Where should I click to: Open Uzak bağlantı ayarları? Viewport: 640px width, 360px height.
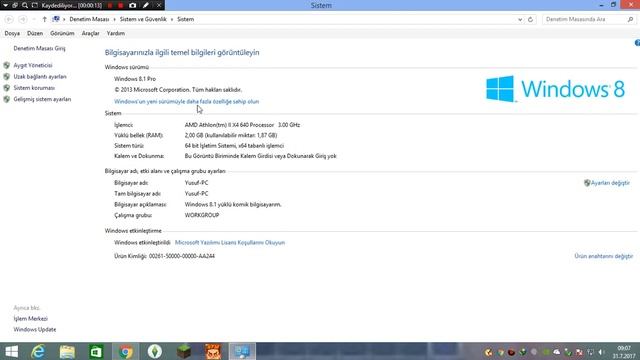(x=40, y=77)
